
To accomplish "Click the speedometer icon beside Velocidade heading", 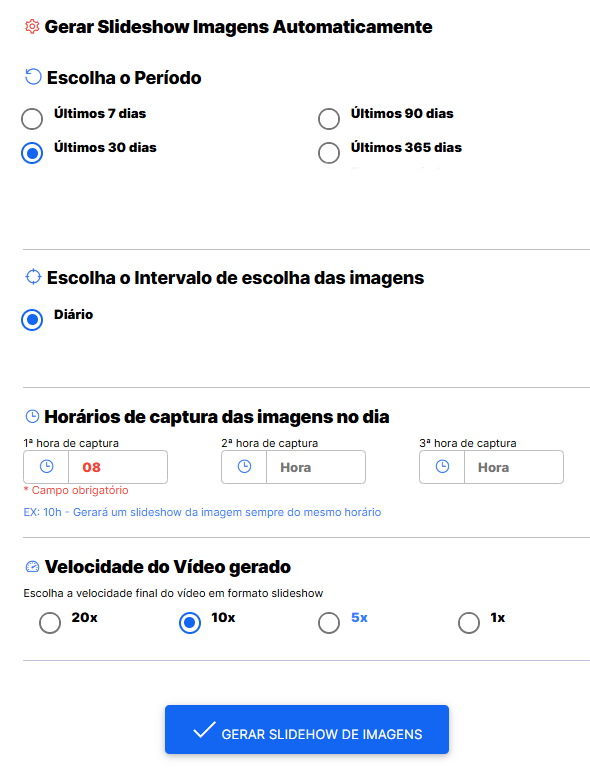I will pyautogui.click(x=32, y=566).
